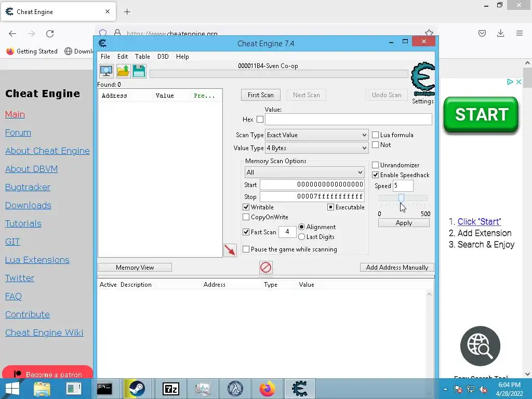Open Cheat Engine Settings logo
Viewport: 532px width, 399px height.
coord(422,79)
